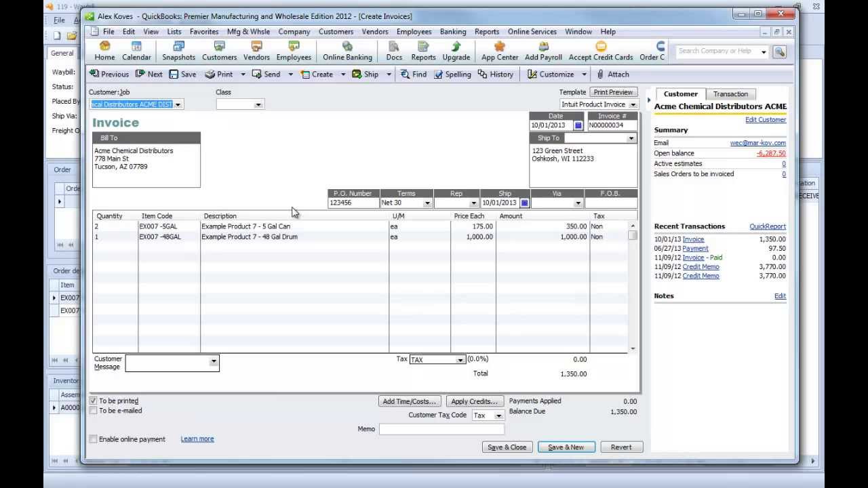Click Add Time/Costs button
The width and height of the screenshot is (868, 488).
(410, 401)
